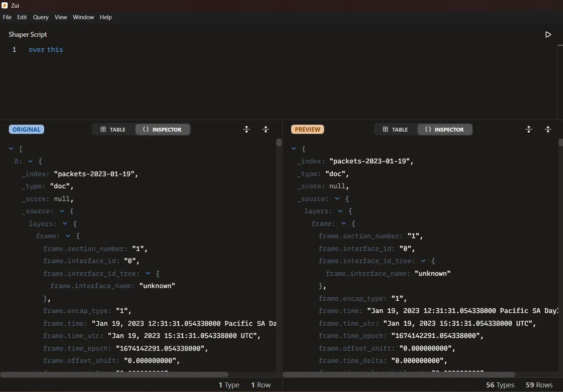Click the horizontal scrollbar of the preview pane
563x392 pixels.
tap(399, 375)
